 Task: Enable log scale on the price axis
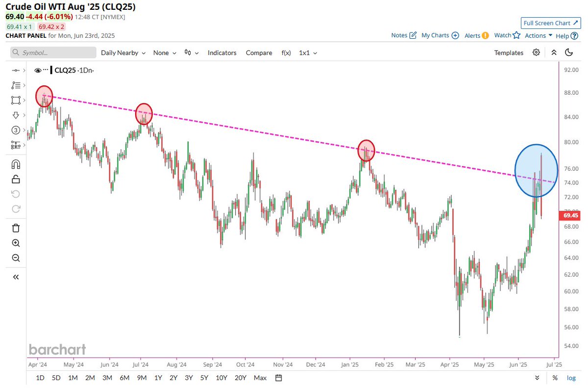click(572, 378)
